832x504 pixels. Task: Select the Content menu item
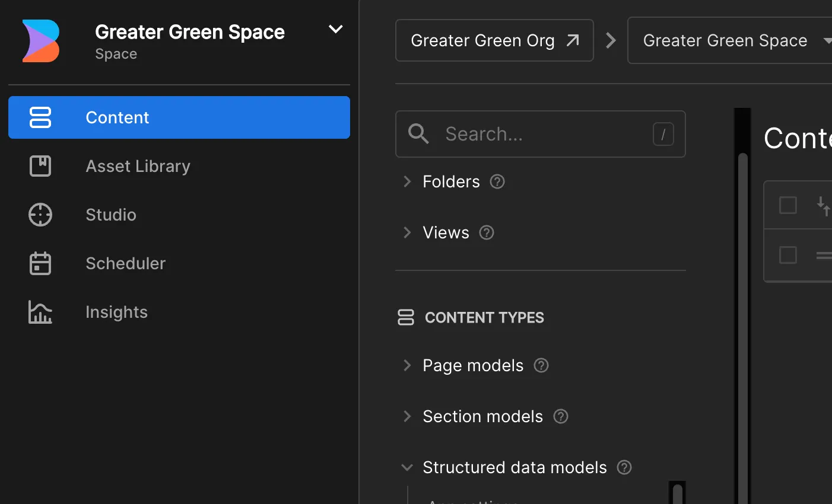pos(179,117)
